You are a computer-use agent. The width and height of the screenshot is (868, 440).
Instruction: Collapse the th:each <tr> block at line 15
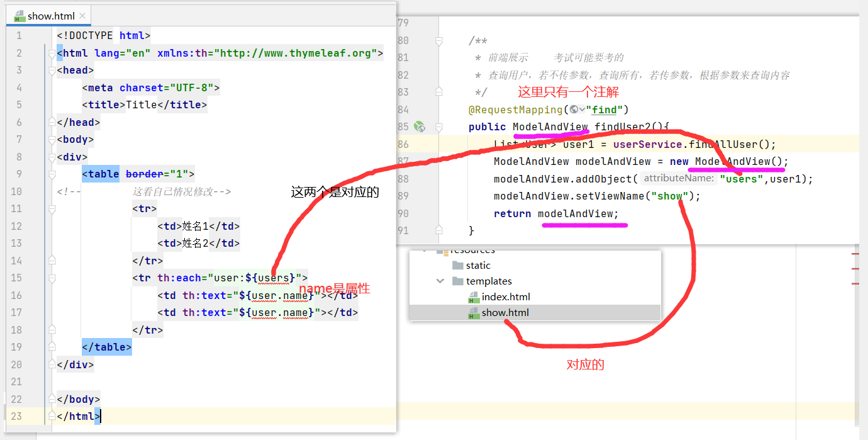[x=52, y=278]
